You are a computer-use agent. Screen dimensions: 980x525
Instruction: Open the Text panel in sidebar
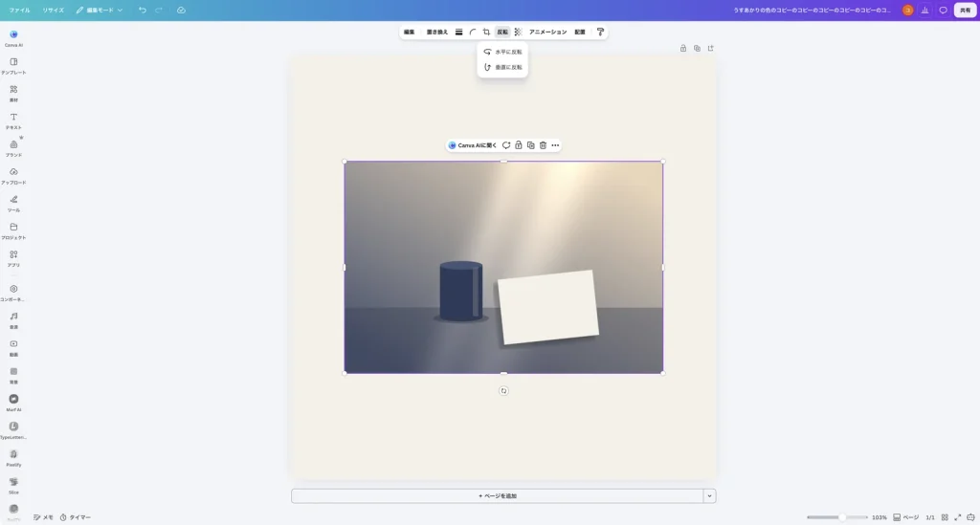pyautogui.click(x=13, y=120)
